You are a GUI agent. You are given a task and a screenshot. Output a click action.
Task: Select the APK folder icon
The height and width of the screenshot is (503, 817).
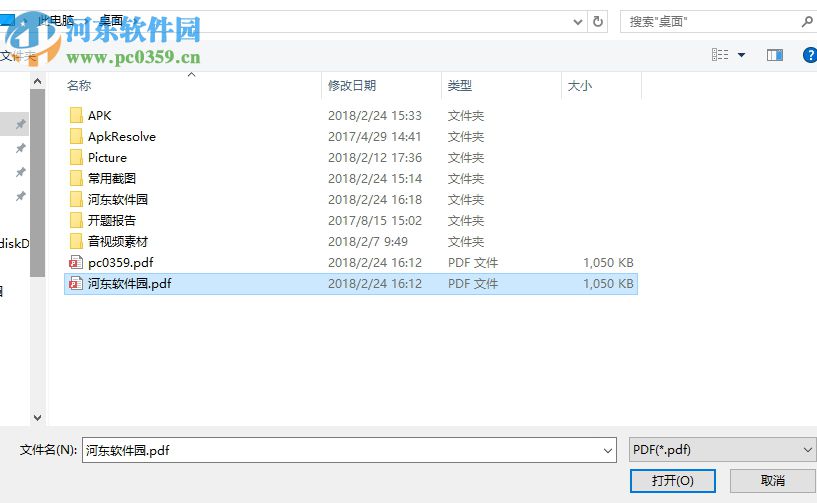click(x=76, y=115)
